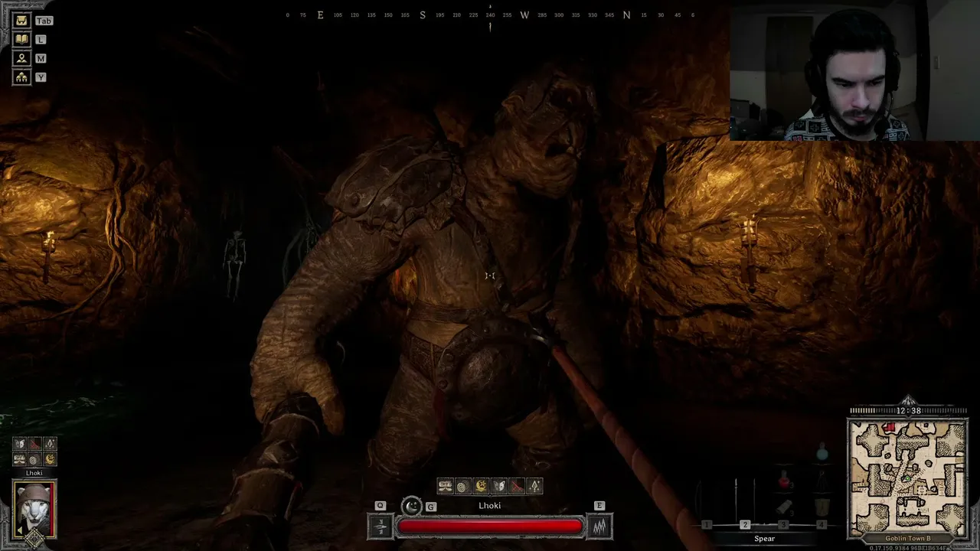The image size is (980, 551).
Task: Click the E keybind label above the skill slot
Action: pyautogui.click(x=599, y=506)
